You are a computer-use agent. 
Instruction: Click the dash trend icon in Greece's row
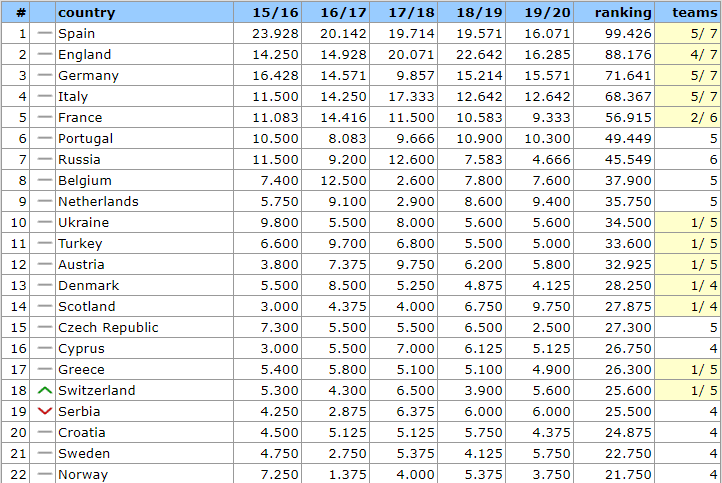[44, 370]
